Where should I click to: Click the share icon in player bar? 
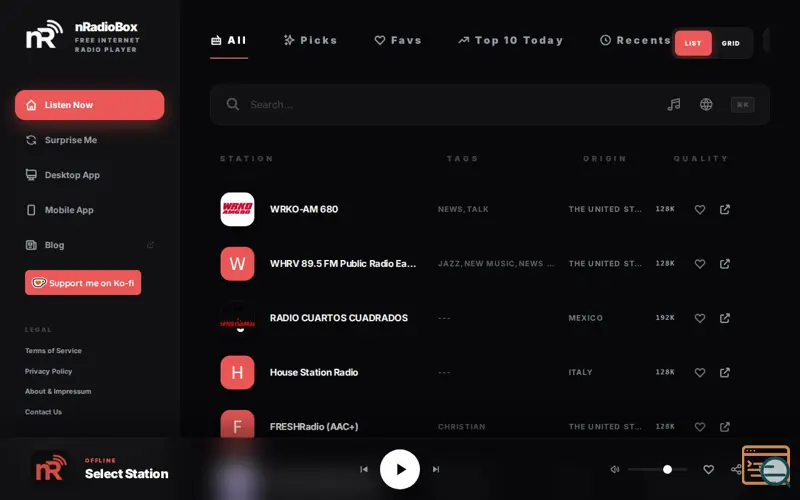click(736, 469)
